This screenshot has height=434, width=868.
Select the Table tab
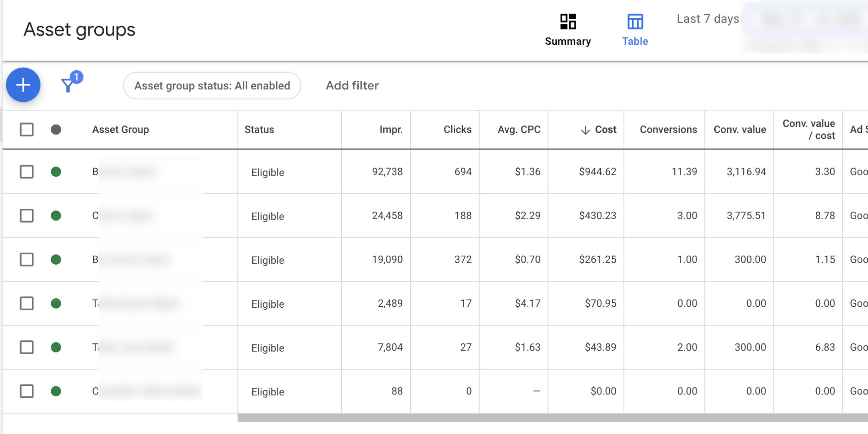635,41
